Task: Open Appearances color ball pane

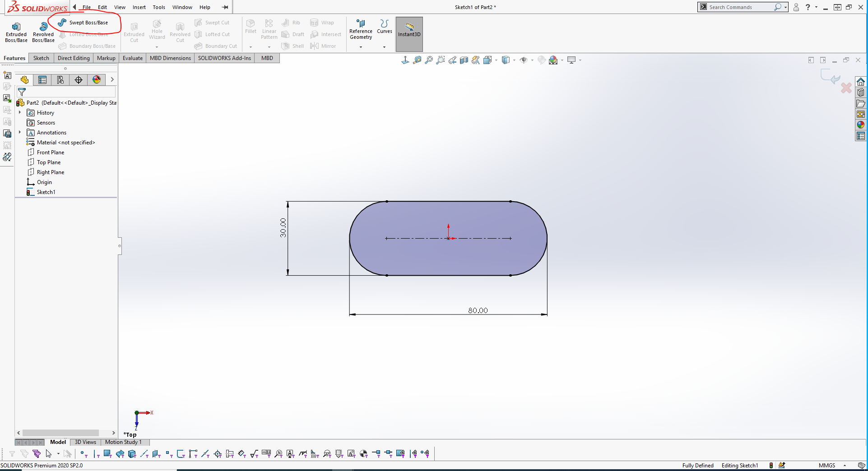Action: pyautogui.click(x=861, y=125)
